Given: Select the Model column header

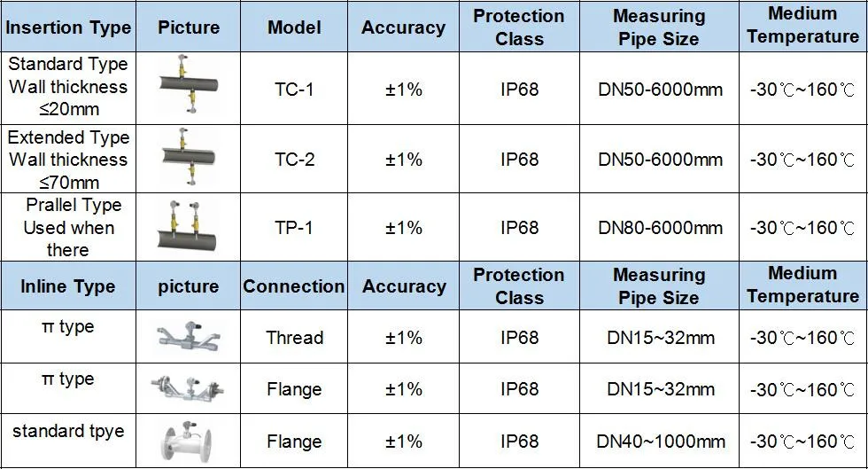Looking at the screenshot, I should (294, 27).
